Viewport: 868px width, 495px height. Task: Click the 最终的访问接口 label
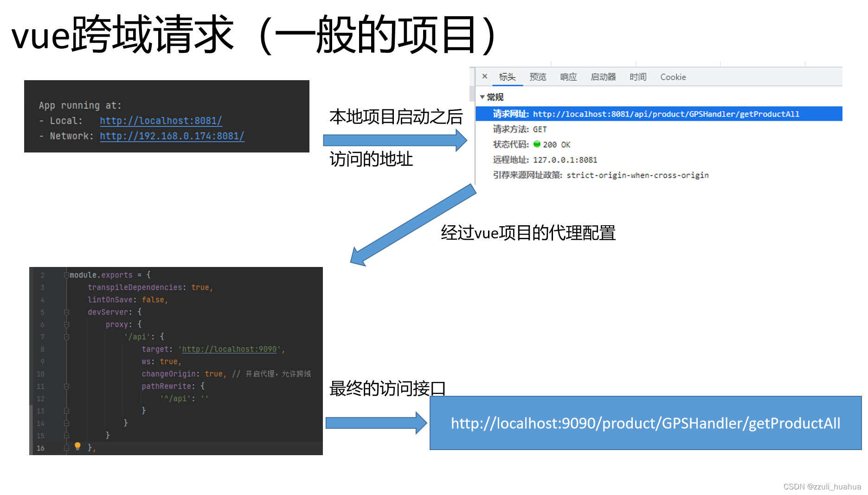[x=388, y=388]
